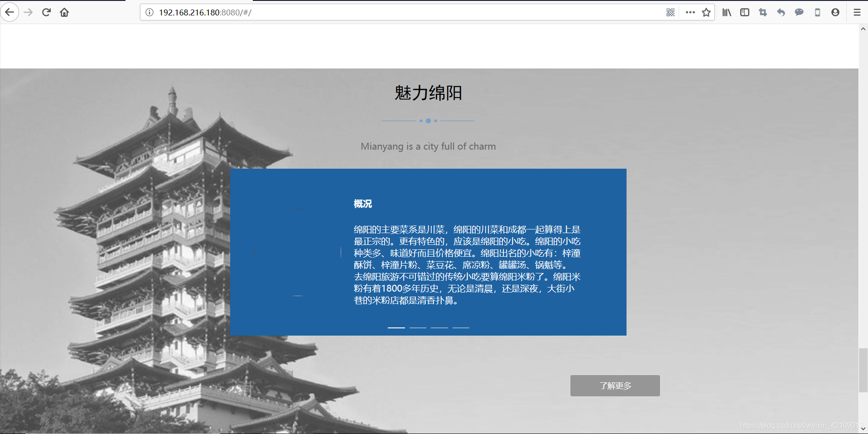Select the first carousel indicator

(396, 327)
